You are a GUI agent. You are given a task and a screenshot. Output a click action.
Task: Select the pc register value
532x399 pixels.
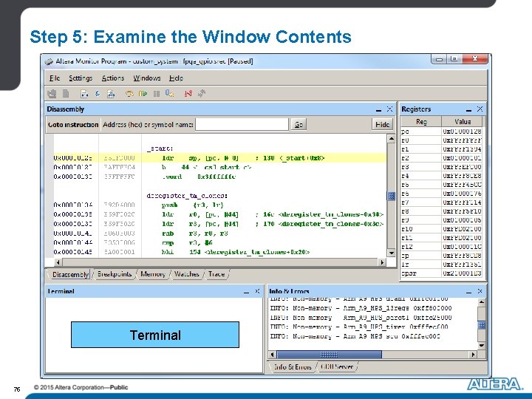462,132
